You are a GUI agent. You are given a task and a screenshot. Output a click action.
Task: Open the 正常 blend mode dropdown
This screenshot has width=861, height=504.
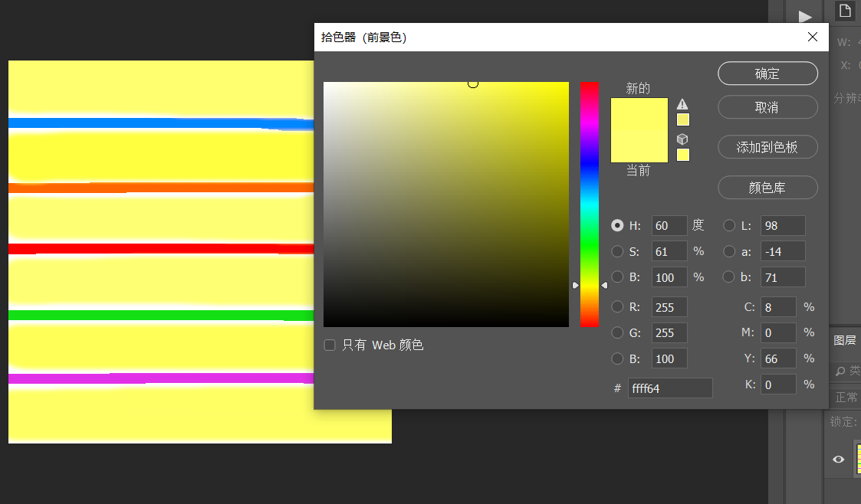(x=846, y=398)
